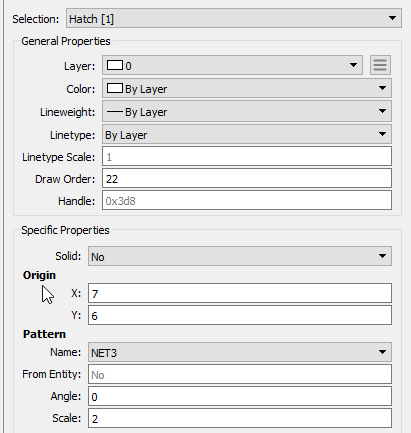Click the Draw Order field showing 22
411x433 pixels.
[x=247, y=178]
